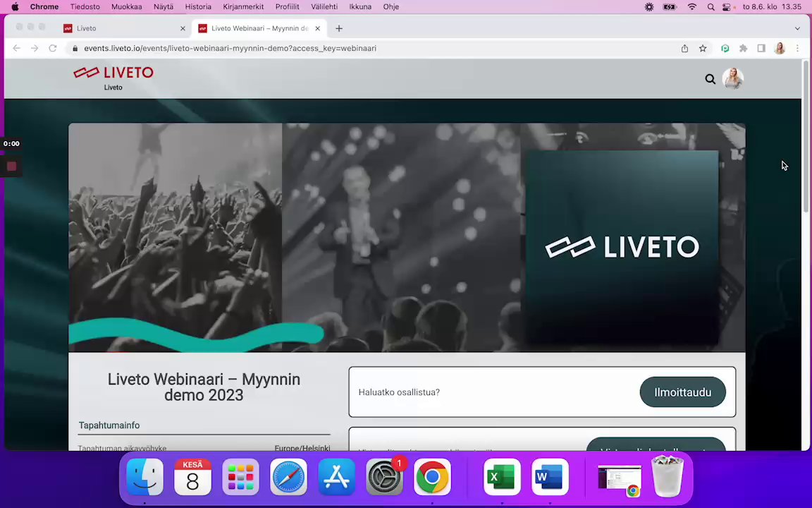Bookmark this page with star icon

click(703, 48)
